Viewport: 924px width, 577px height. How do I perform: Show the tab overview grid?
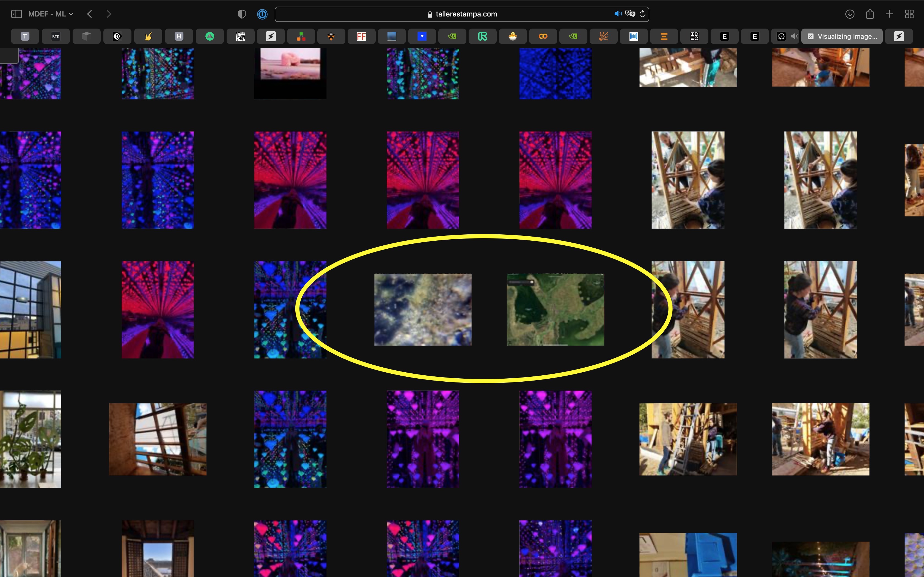pyautogui.click(x=909, y=14)
